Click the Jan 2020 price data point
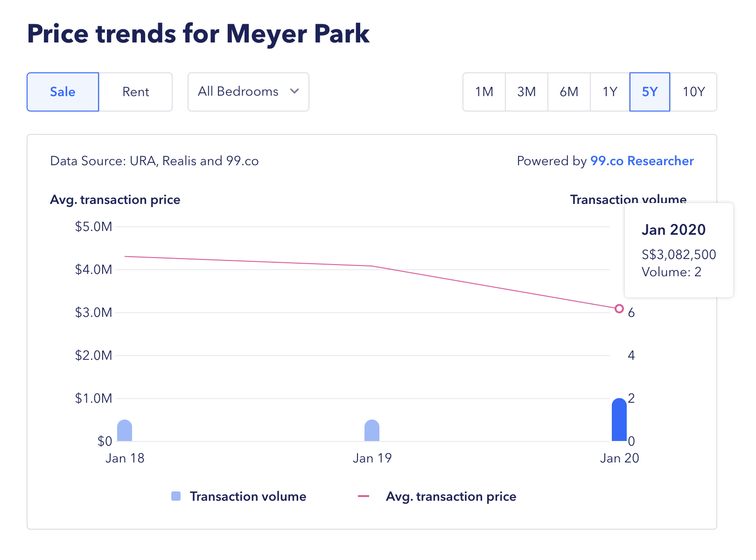The width and height of the screenshot is (756, 560). tap(619, 308)
